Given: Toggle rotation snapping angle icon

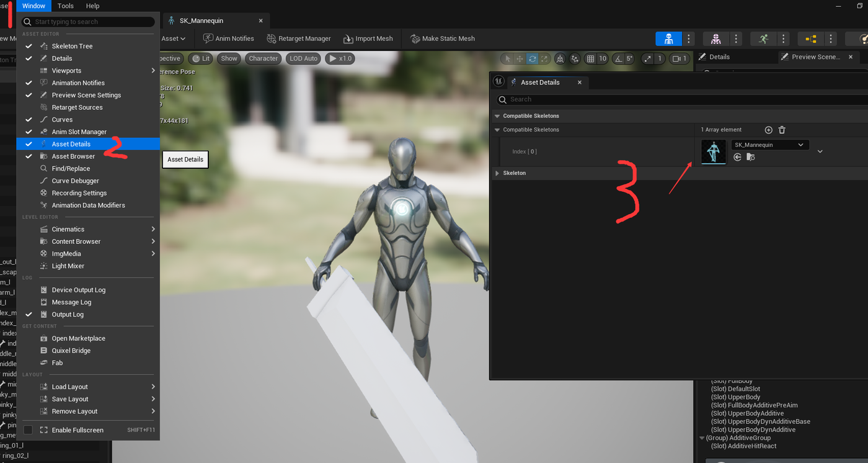Looking at the screenshot, I should click(619, 59).
